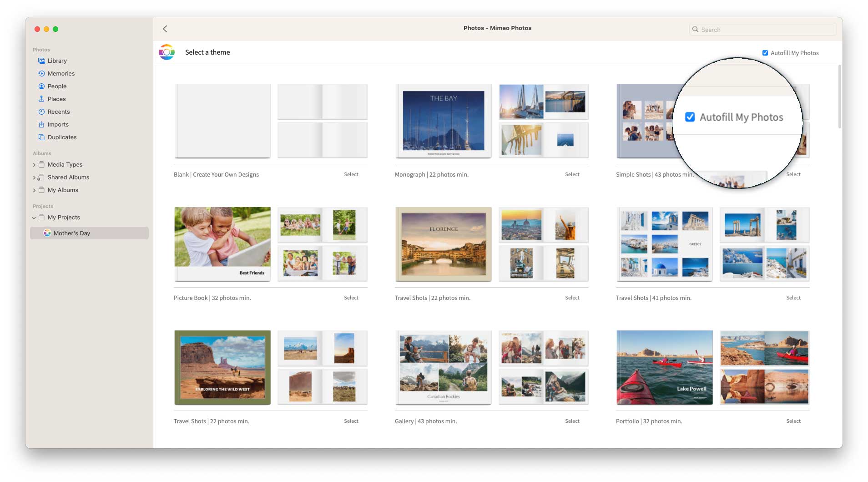
Task: Click the Exploring the Wild West cover
Action: [222, 368]
